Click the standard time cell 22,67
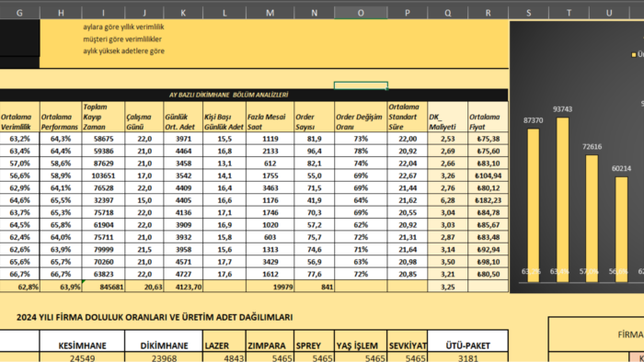 pos(408,175)
